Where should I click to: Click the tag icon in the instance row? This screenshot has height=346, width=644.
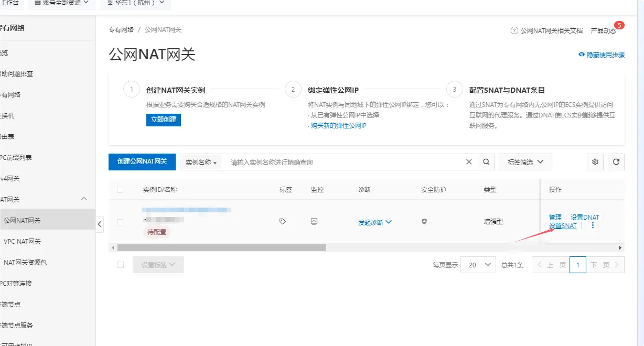[x=283, y=221]
